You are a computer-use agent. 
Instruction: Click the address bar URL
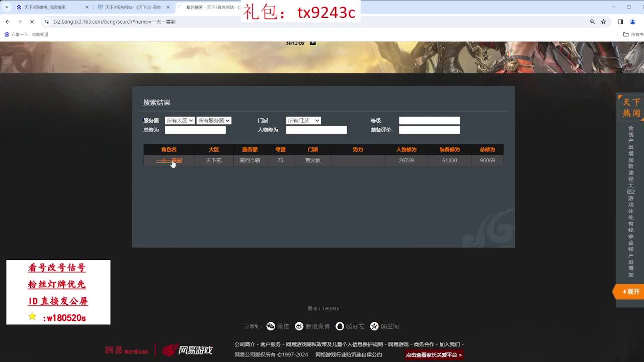pyautogui.click(x=114, y=22)
